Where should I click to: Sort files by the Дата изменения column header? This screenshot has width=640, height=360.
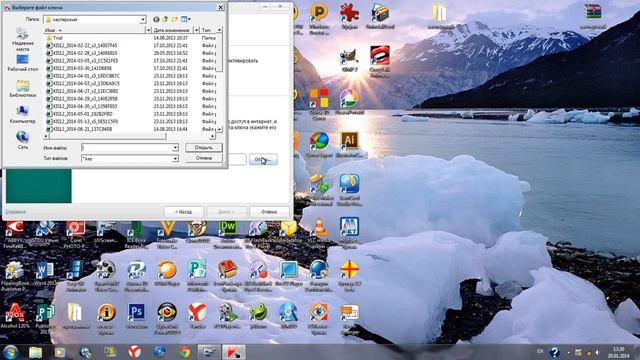pos(172,30)
